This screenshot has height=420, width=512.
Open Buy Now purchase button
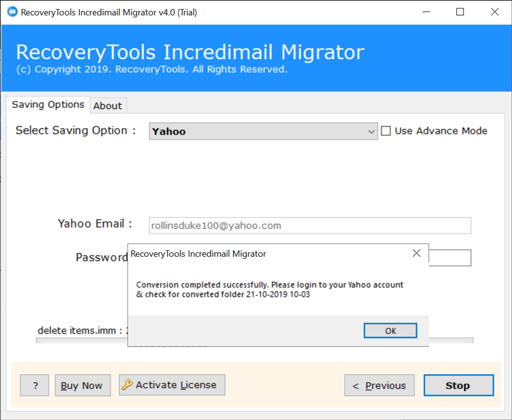(83, 385)
